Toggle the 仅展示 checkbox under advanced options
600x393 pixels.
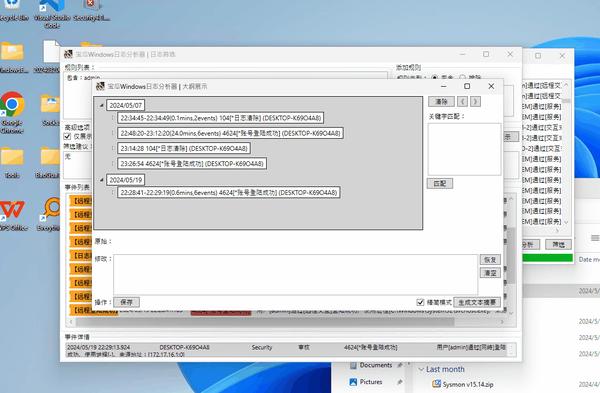67,136
